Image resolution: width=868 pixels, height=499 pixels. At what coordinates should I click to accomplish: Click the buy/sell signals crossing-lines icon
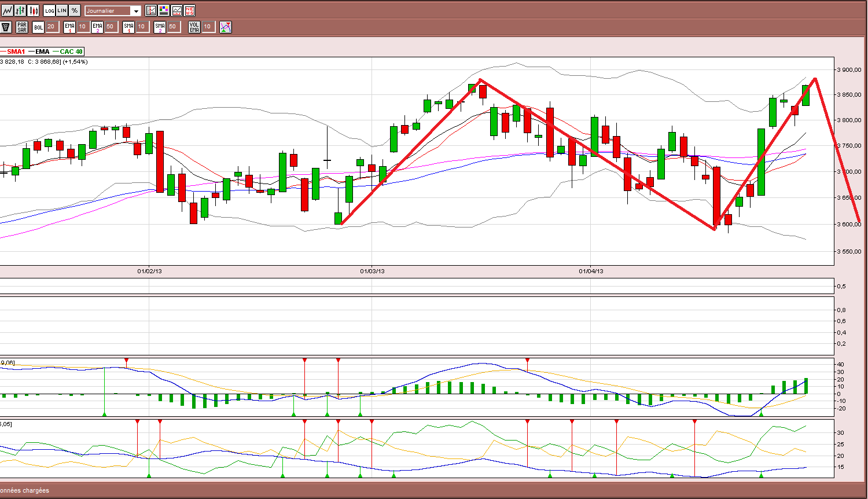click(226, 27)
